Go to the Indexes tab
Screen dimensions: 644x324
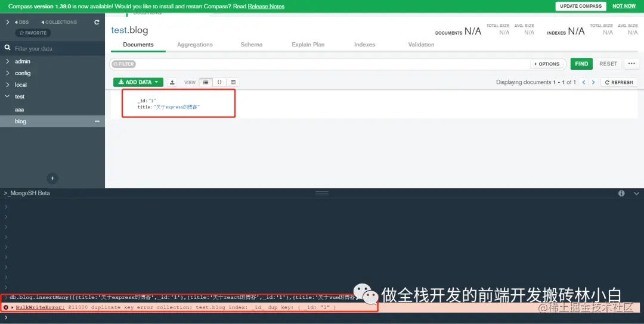click(365, 45)
